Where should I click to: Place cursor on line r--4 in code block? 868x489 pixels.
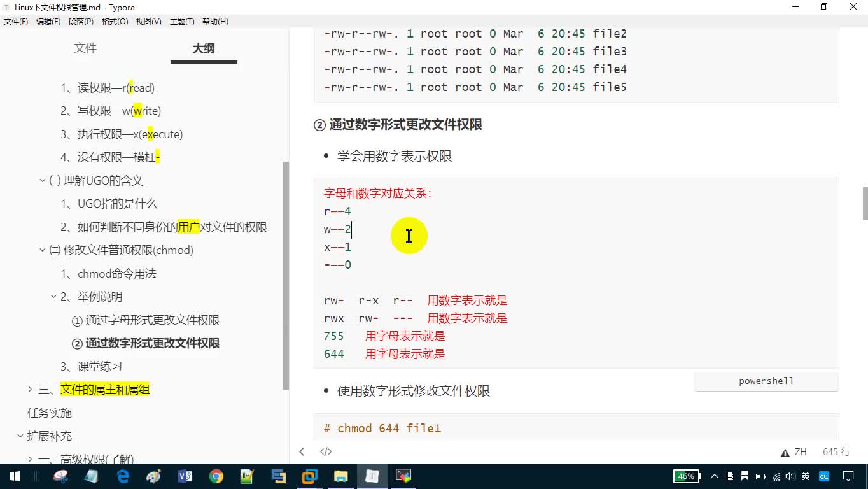point(337,211)
